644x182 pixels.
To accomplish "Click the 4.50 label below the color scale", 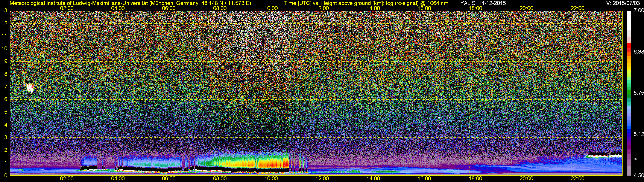I will (x=638, y=176).
